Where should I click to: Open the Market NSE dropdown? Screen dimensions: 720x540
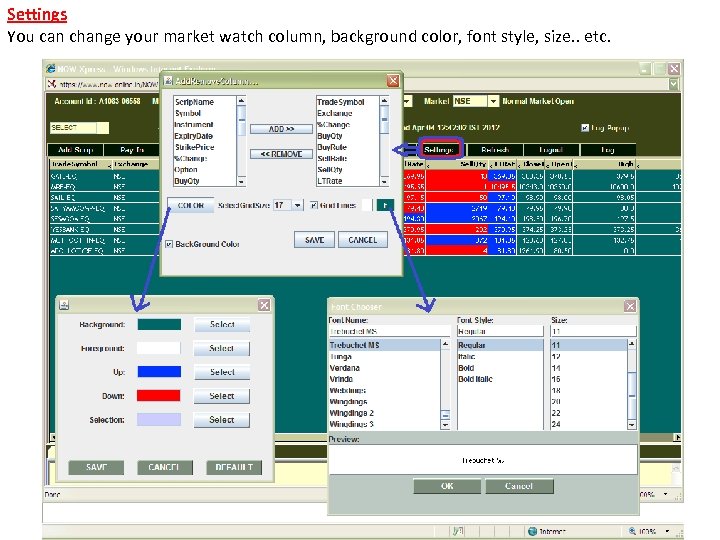[493, 101]
